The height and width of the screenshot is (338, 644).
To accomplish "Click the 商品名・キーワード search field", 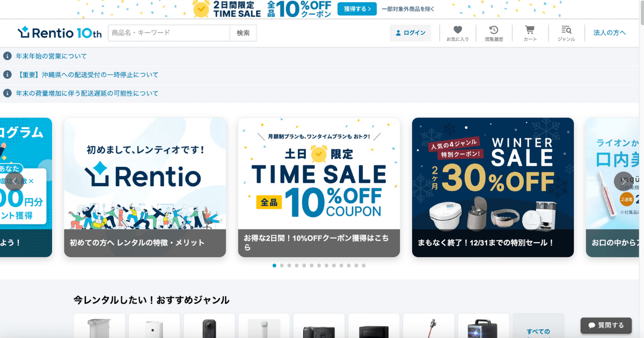I will pos(169,33).
